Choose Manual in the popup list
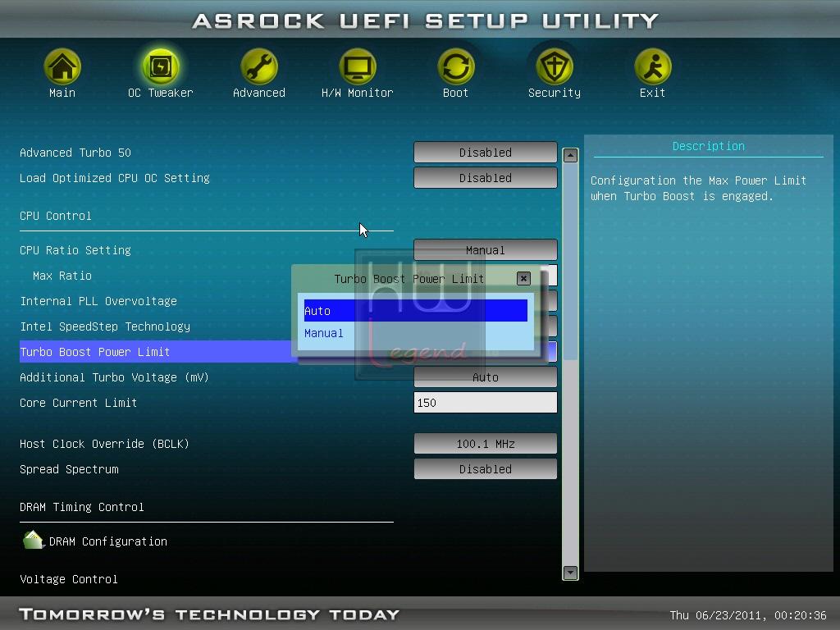Screen dimensions: 840x630 coord(415,333)
